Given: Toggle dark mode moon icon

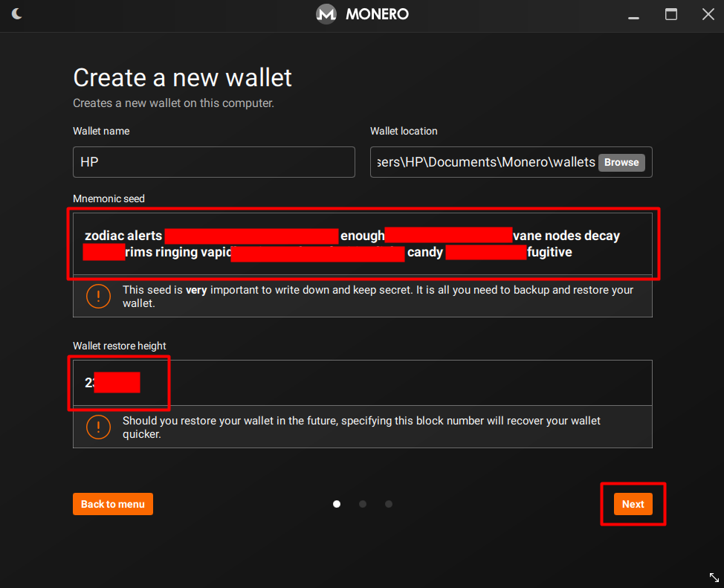Looking at the screenshot, I should (x=16, y=14).
